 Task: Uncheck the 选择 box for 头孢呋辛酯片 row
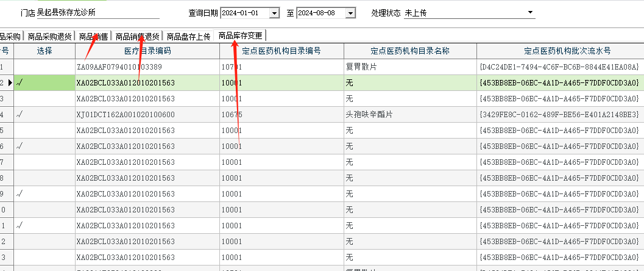[x=44, y=115]
